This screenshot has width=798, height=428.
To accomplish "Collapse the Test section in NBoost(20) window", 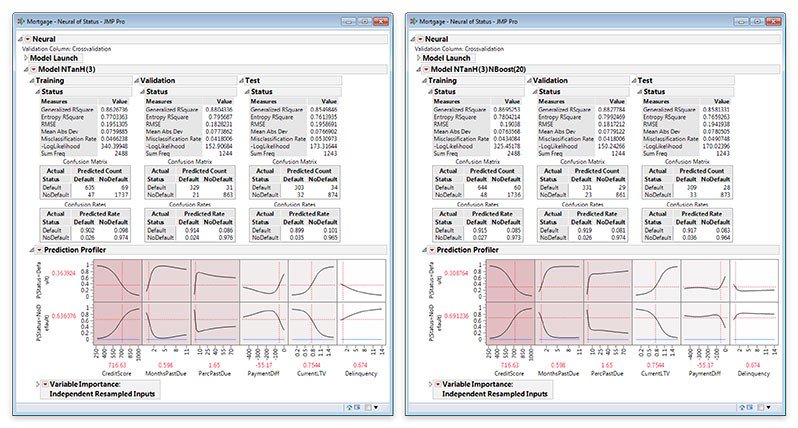I will 634,80.
